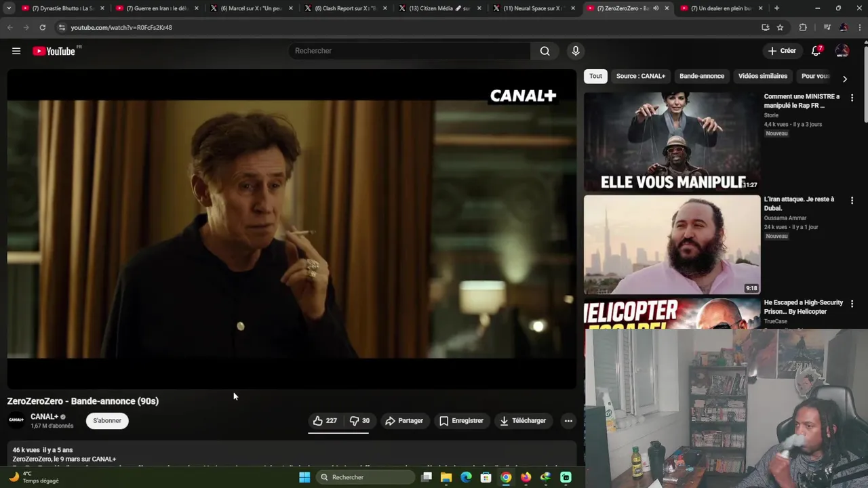This screenshot has width=868, height=488.
Task: Click the video player to pause
Action: click(x=292, y=229)
